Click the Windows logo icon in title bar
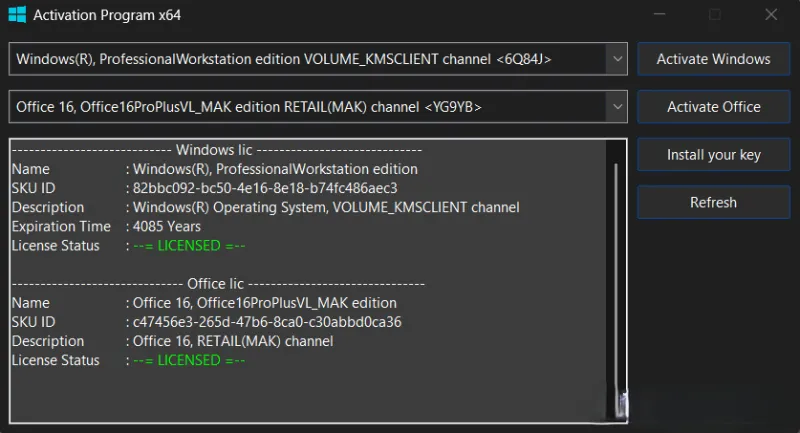 pos(17,15)
